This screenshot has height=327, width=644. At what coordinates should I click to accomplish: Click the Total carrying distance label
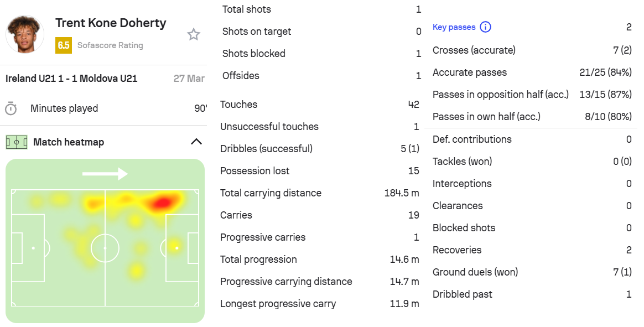click(x=271, y=193)
